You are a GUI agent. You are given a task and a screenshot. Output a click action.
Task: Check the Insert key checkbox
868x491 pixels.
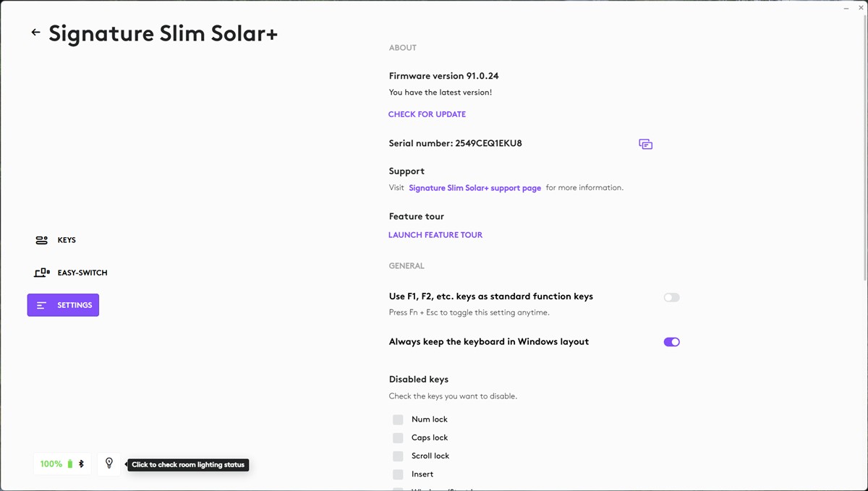click(x=398, y=474)
